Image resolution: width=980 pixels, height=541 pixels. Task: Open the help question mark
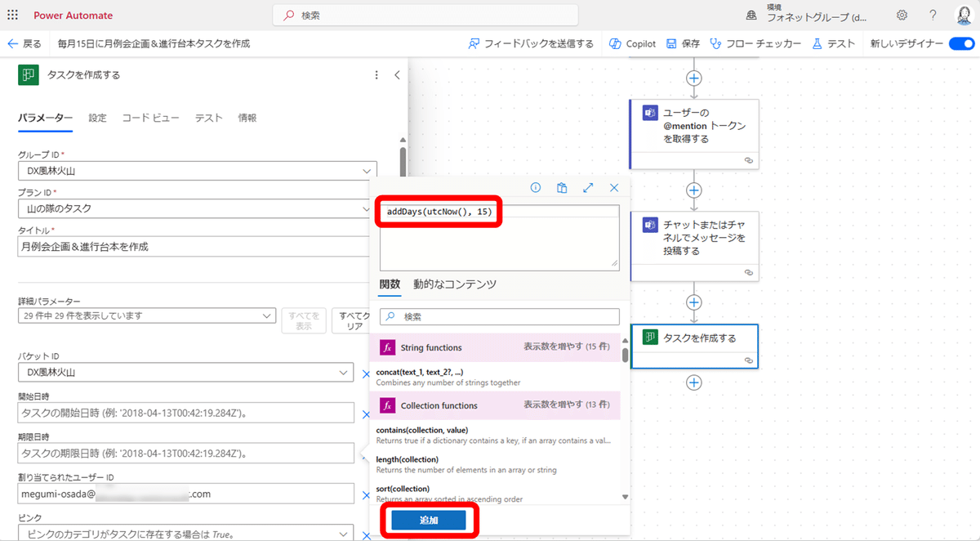click(933, 16)
